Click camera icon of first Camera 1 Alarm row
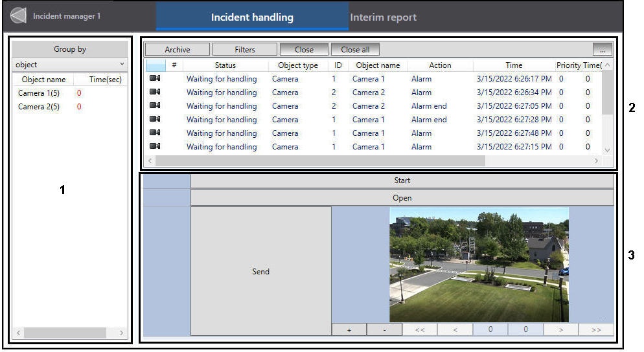The width and height of the screenshot is (644, 352). click(x=155, y=78)
